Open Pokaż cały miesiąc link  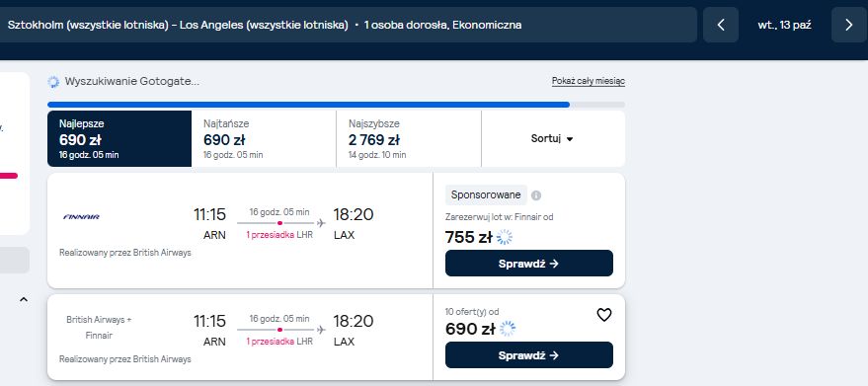coord(589,81)
